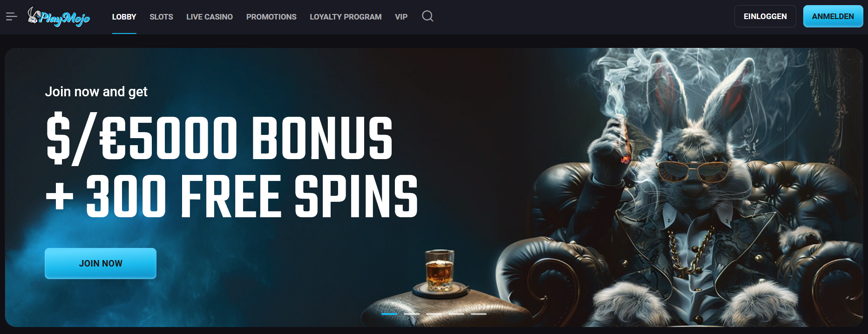Click the PlayMojo rabbit logo
The height and width of the screenshot is (334, 868).
tap(59, 17)
